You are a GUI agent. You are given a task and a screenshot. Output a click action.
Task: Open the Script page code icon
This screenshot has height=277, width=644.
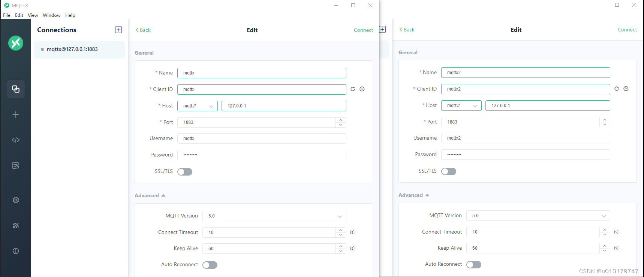click(16, 140)
